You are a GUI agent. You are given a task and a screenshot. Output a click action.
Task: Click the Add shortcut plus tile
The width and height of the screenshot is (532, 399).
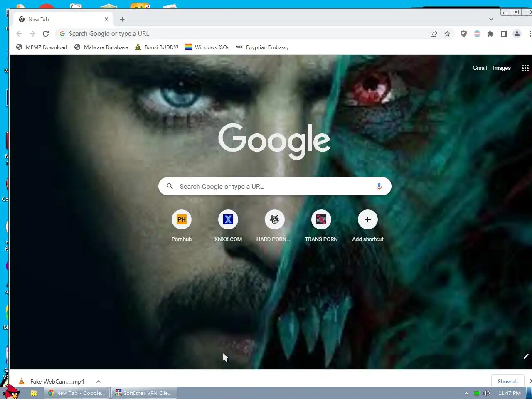coord(368,226)
